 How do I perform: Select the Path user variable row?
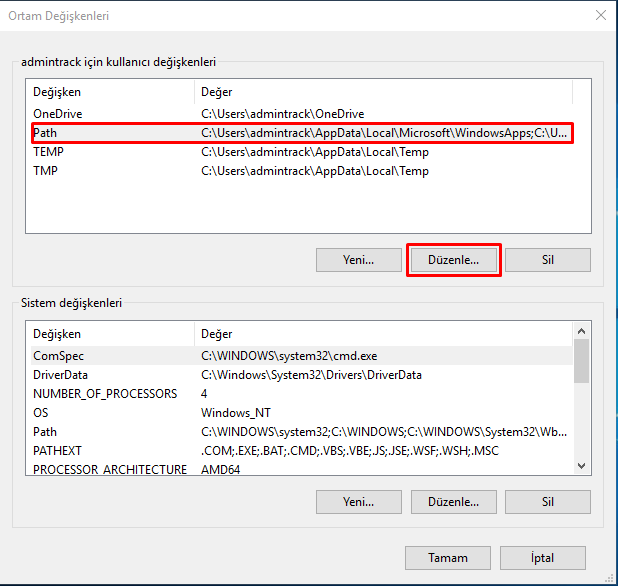(46, 133)
